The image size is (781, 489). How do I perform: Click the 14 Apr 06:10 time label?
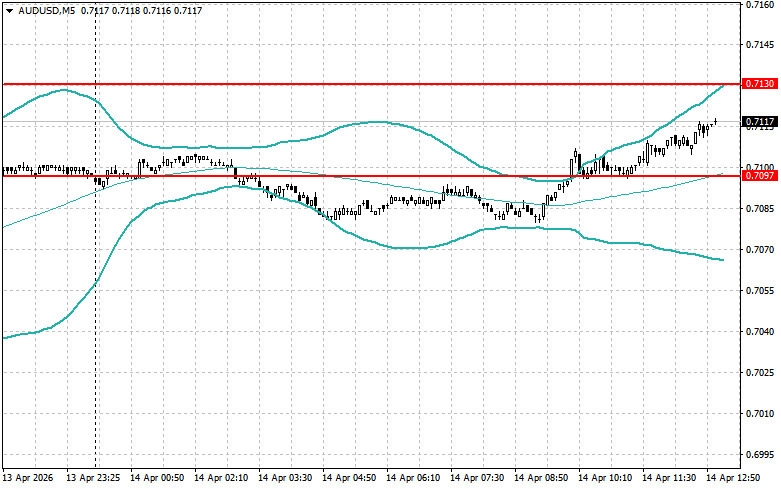pos(413,478)
